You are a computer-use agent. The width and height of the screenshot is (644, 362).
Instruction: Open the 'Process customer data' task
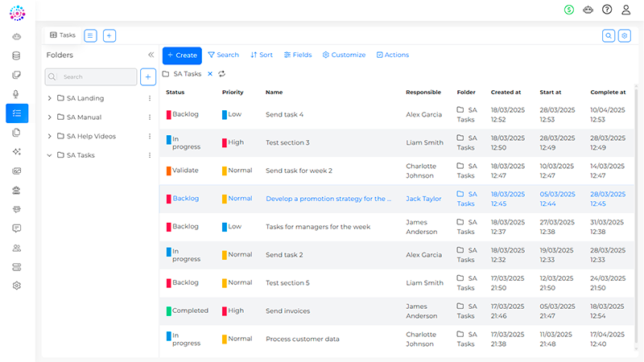[x=303, y=339]
